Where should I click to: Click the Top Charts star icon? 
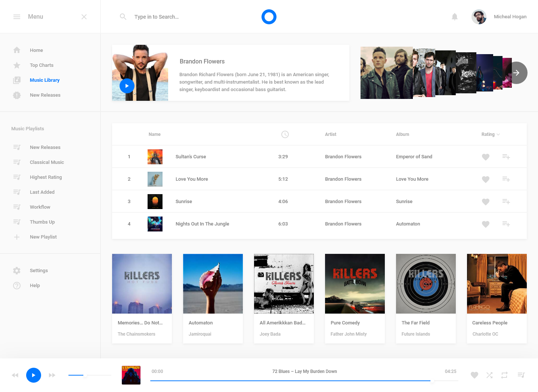coord(17,65)
